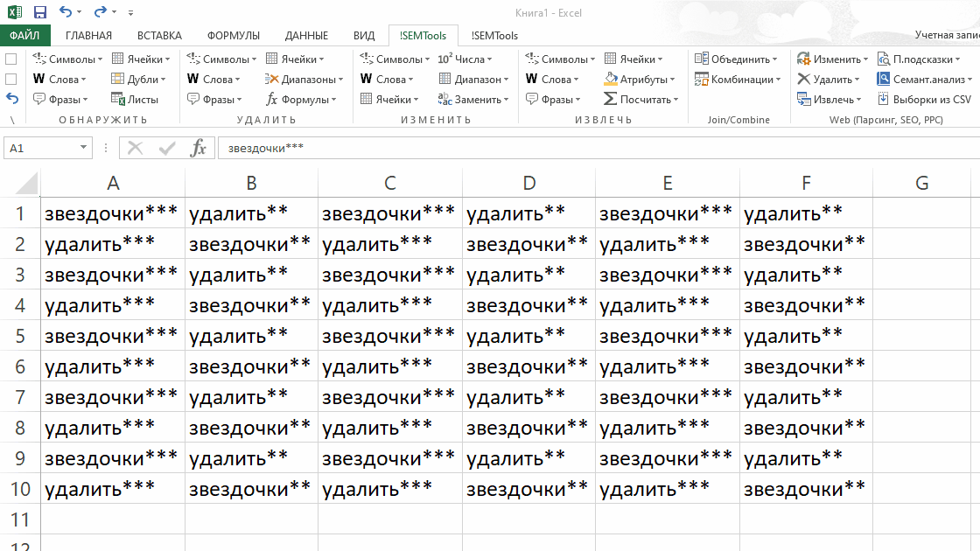Click formula bar field containing звездочки***
This screenshot has height=551, width=980.
click(x=598, y=148)
